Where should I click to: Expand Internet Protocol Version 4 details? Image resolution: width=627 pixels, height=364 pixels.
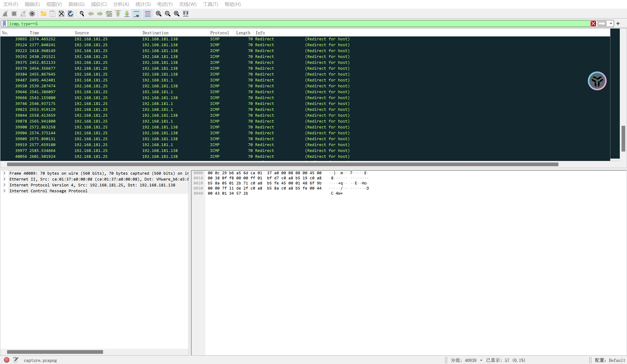[5, 185]
